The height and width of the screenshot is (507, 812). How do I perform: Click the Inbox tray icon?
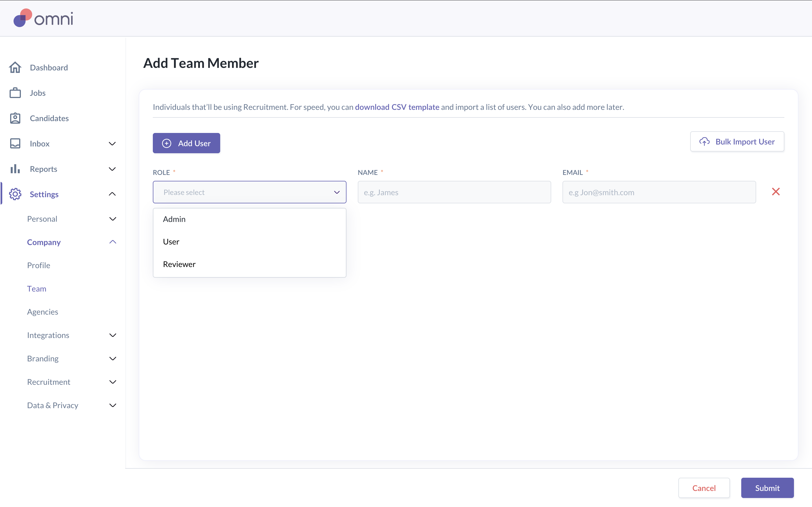point(15,144)
